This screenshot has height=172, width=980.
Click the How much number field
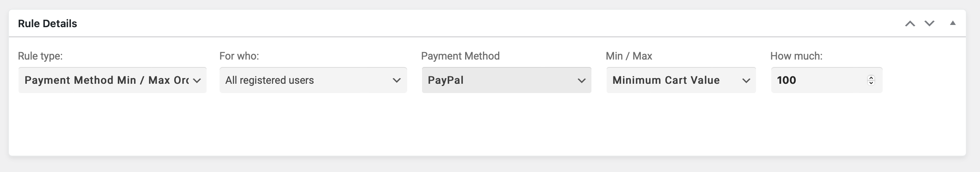pyautogui.click(x=818, y=80)
